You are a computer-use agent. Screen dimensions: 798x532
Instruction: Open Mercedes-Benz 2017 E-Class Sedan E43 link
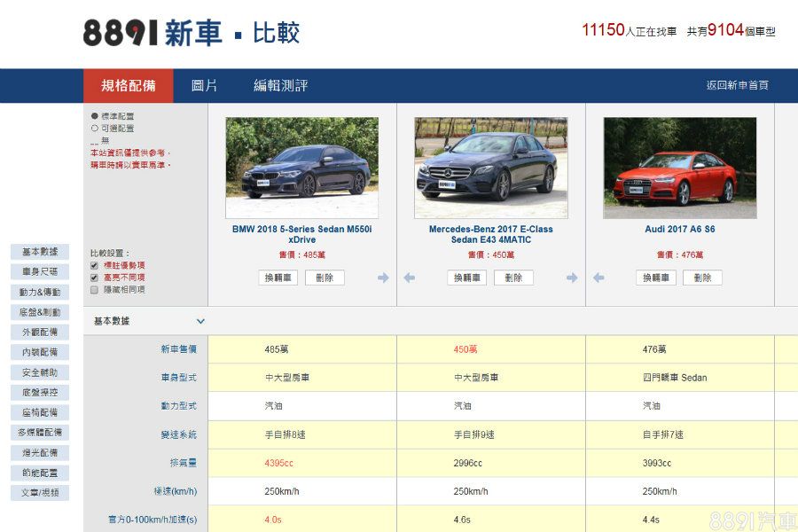(491, 234)
